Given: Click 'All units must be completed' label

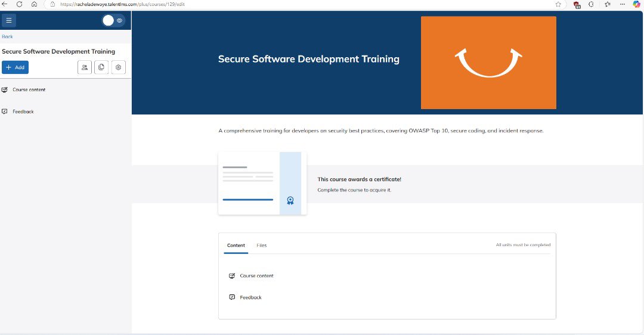Looking at the screenshot, I should (523, 244).
